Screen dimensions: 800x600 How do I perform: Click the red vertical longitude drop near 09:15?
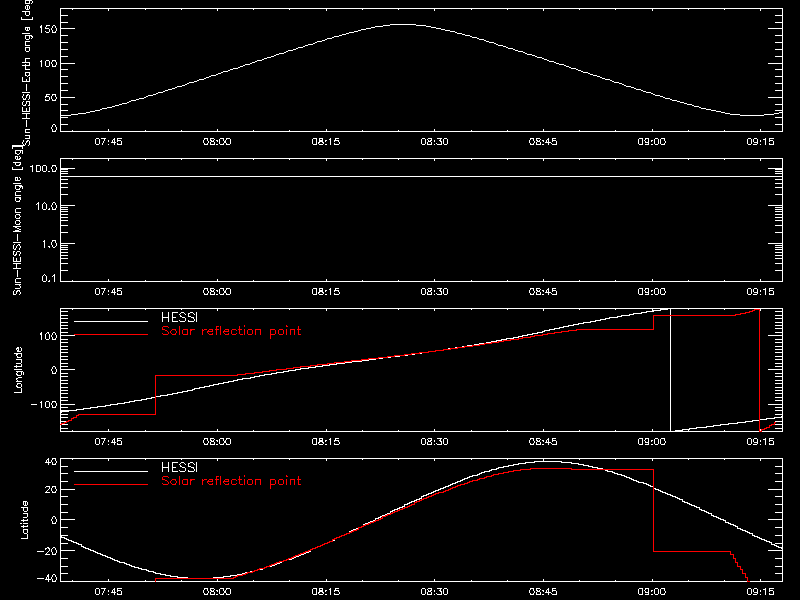[x=760, y=370]
